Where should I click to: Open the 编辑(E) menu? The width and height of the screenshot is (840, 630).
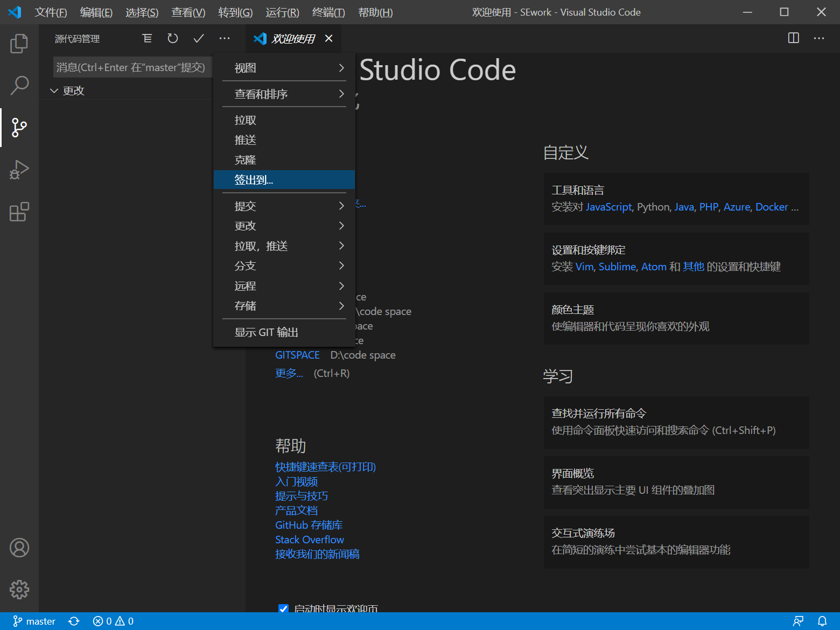(96, 12)
